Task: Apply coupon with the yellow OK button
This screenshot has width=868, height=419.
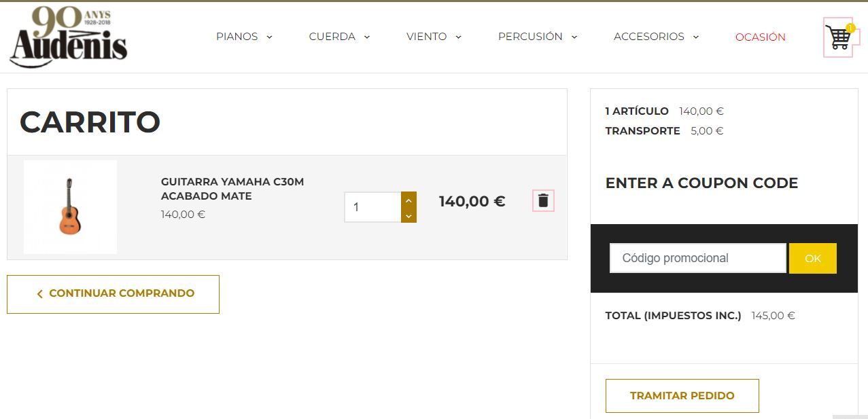Action: 813,259
